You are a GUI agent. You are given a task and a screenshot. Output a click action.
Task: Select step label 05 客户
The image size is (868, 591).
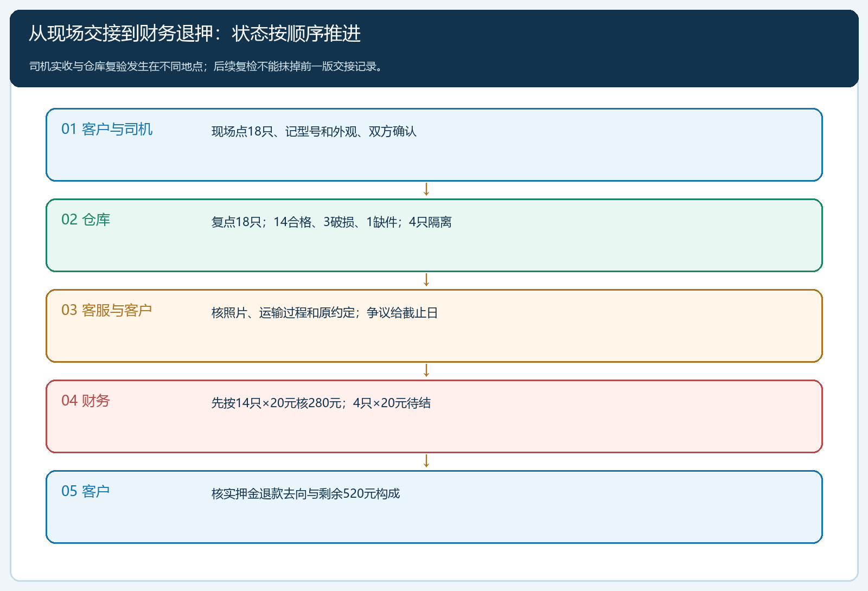(86, 491)
